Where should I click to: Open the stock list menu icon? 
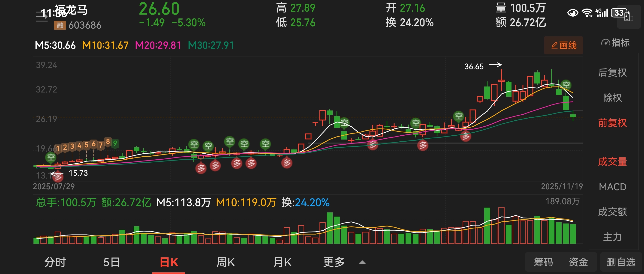coord(42,16)
